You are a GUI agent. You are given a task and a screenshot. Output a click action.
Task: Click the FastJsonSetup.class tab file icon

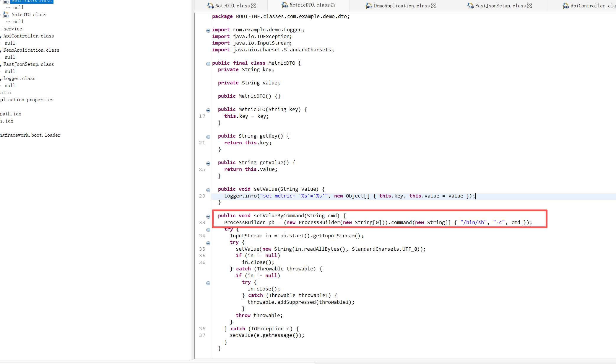(470, 6)
